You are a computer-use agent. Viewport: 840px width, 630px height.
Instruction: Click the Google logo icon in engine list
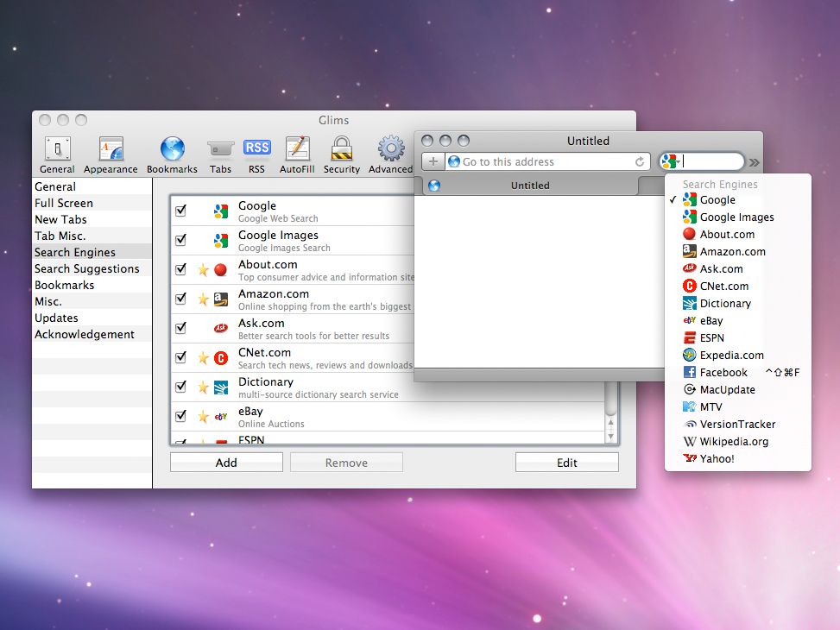coord(221,211)
